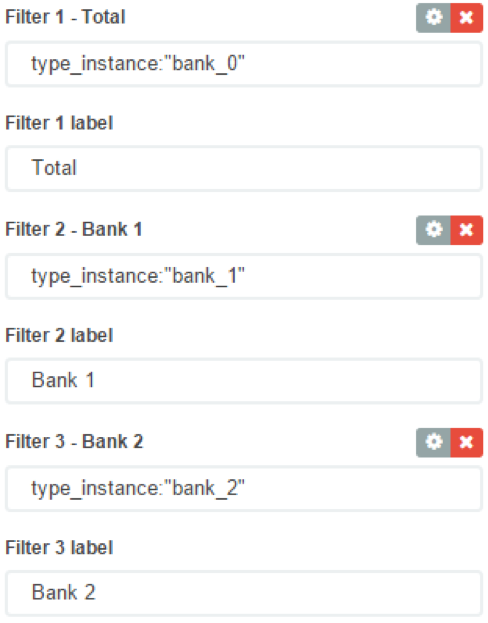Focus the type_instance:"bank_1" query field
This screenshot has width=488, height=623.
click(244, 276)
